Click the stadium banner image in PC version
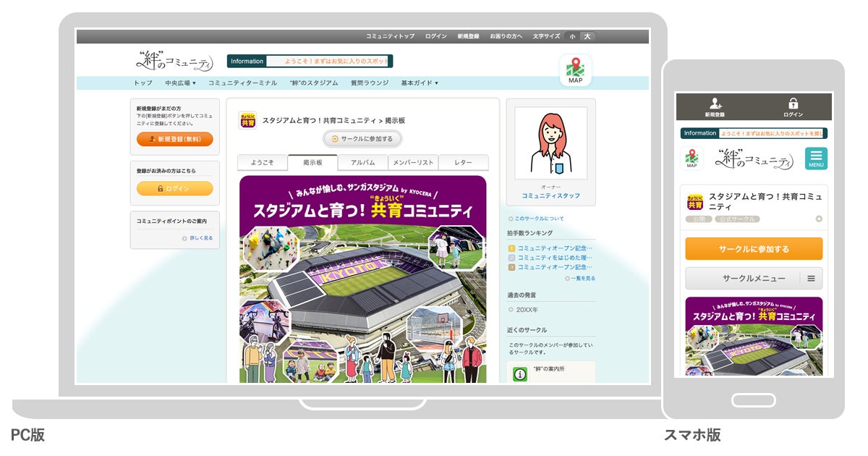 362,279
